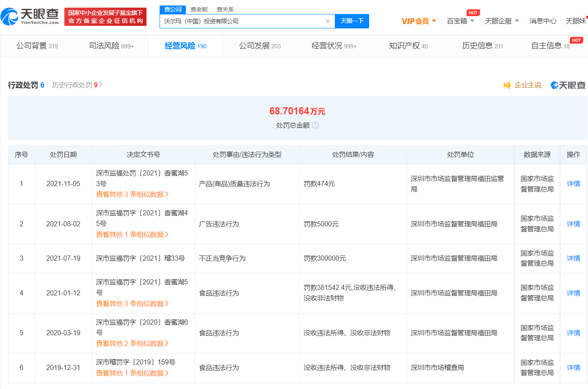This screenshot has height=389, width=588.
Task: Open 详情 for 2020-03-19 penalty
Action: click(x=574, y=333)
